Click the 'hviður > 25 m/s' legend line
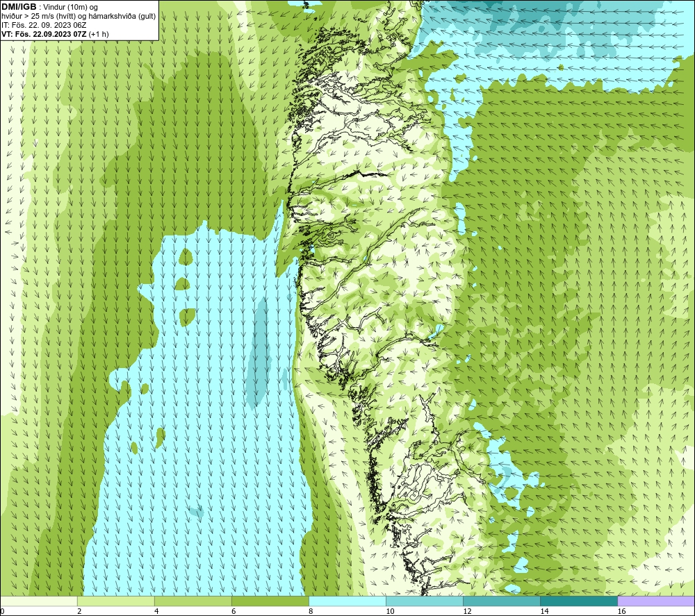 tap(79, 17)
